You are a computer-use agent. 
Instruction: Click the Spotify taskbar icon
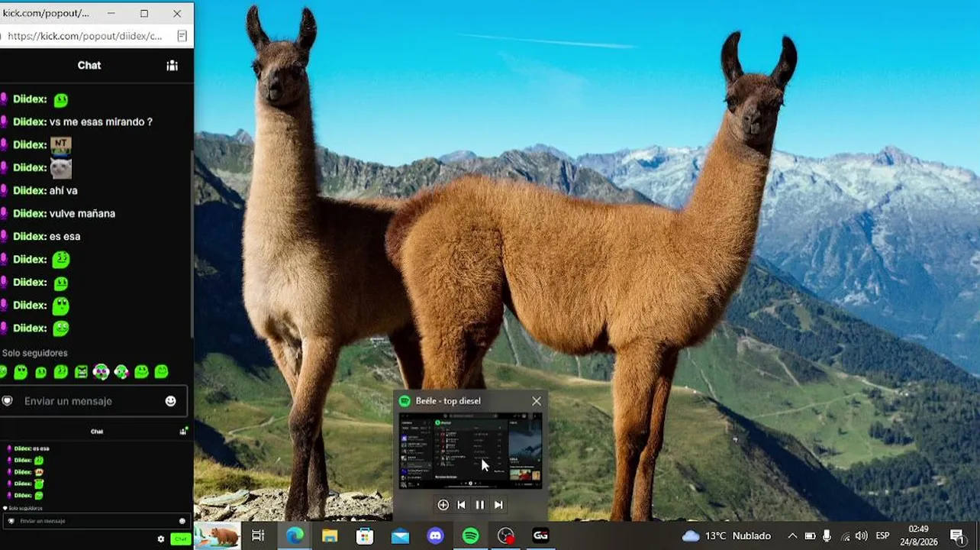click(x=471, y=536)
